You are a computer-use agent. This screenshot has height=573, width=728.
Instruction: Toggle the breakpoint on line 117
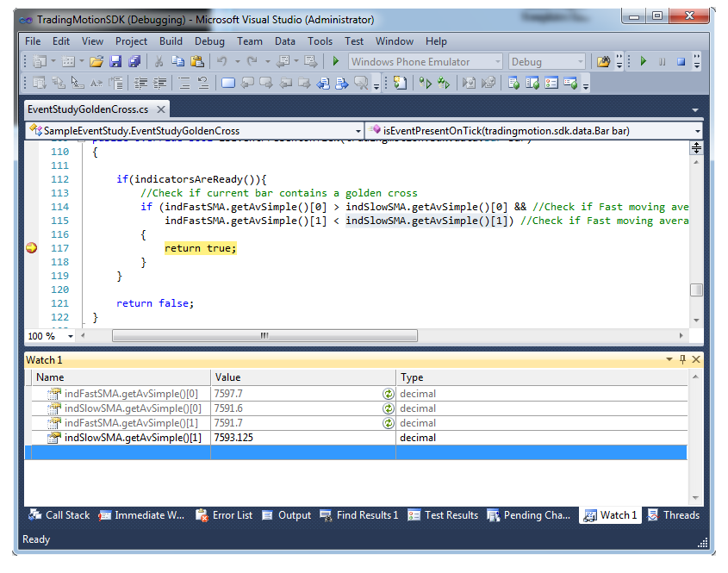point(32,248)
